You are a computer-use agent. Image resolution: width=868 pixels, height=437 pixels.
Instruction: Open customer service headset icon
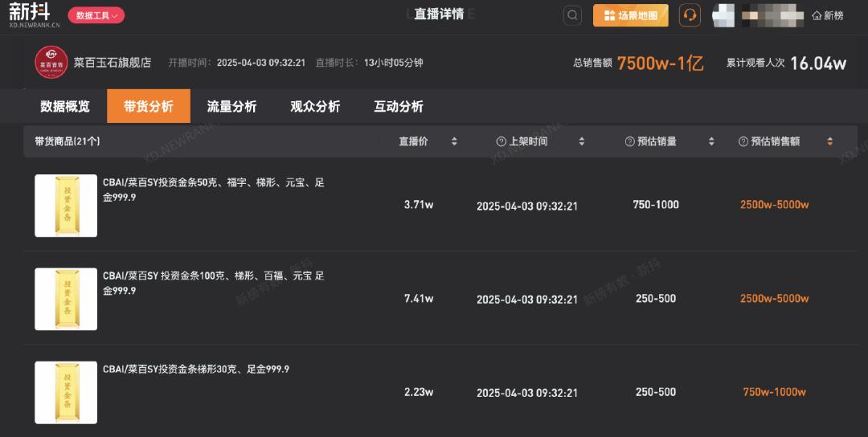[x=689, y=15]
